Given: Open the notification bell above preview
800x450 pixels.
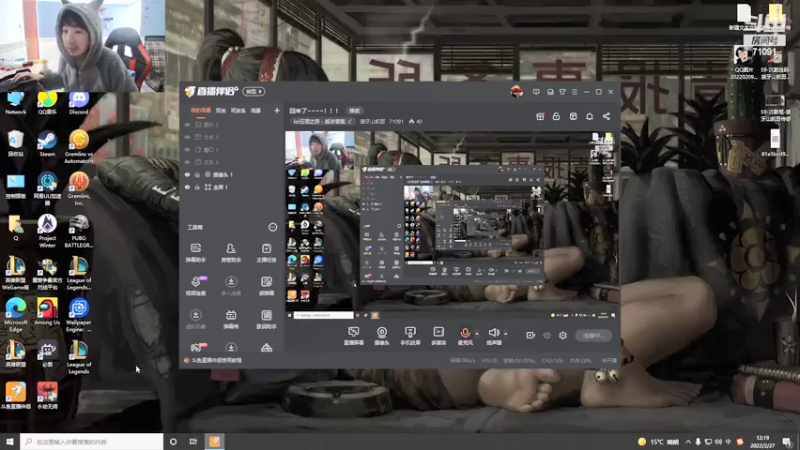Looking at the screenshot, I should click(x=589, y=116).
